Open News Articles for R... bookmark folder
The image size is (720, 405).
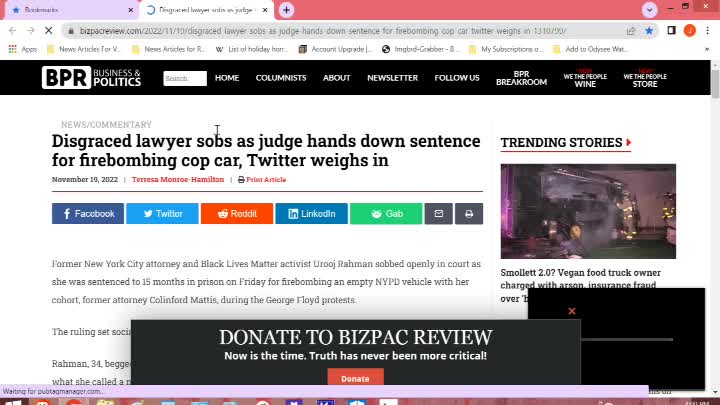tap(169, 49)
